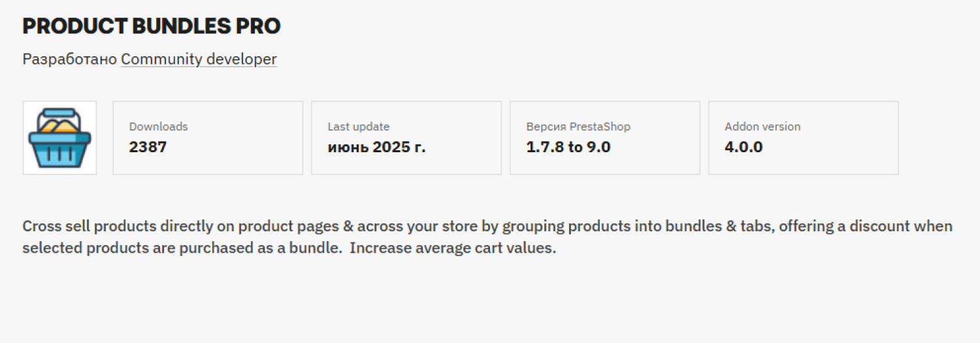Open the Community developer link
This screenshot has width=980, height=343.
pos(199,59)
